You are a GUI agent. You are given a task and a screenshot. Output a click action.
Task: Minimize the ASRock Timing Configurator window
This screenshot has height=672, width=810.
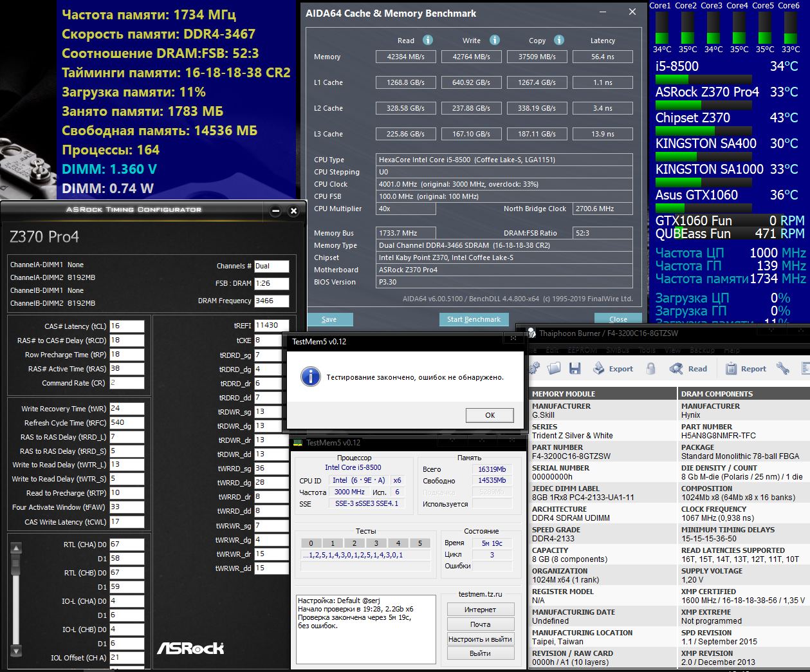[x=275, y=210]
